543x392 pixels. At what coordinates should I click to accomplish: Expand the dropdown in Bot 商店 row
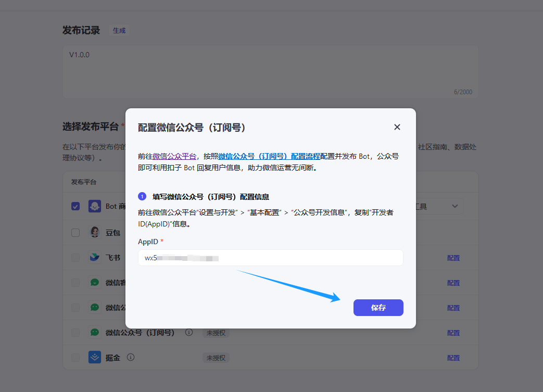tap(454, 206)
